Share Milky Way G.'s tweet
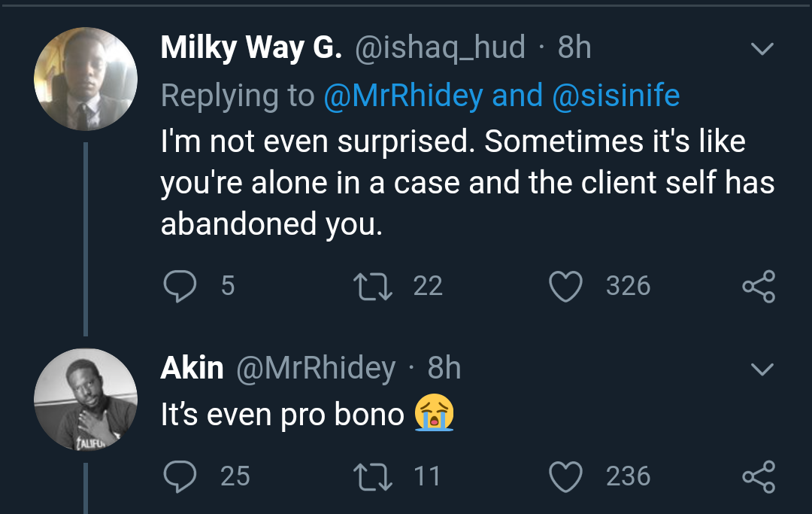Image resolution: width=812 pixels, height=514 pixels. click(x=758, y=287)
